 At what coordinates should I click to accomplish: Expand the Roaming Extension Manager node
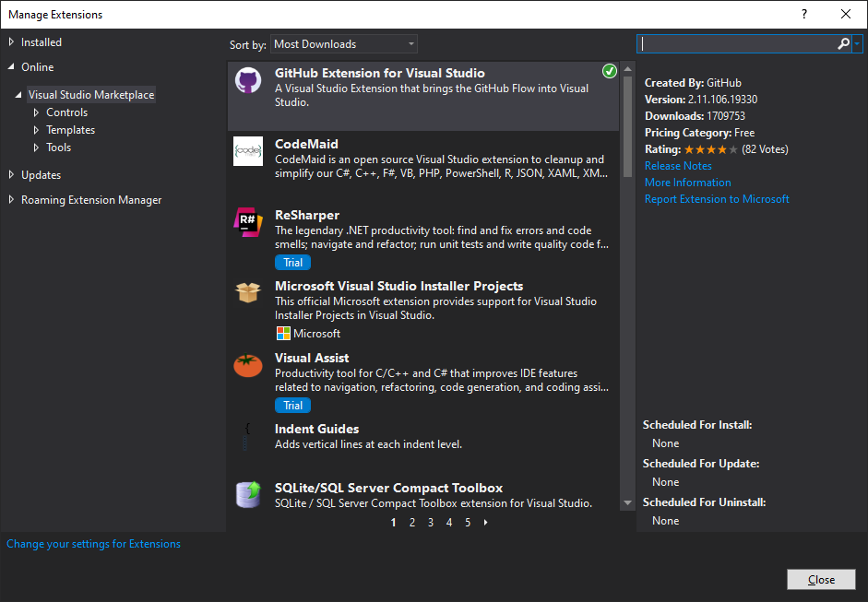[x=11, y=200]
